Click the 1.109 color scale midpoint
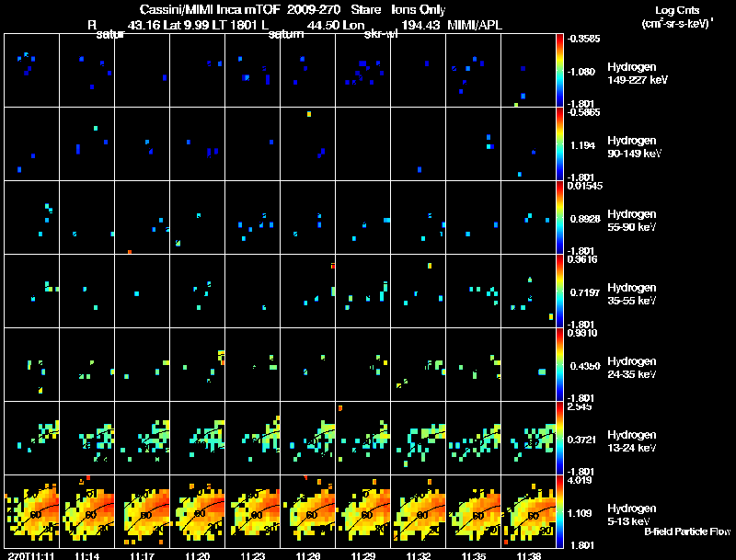Viewport: 736px width, 560px height. coord(581,513)
